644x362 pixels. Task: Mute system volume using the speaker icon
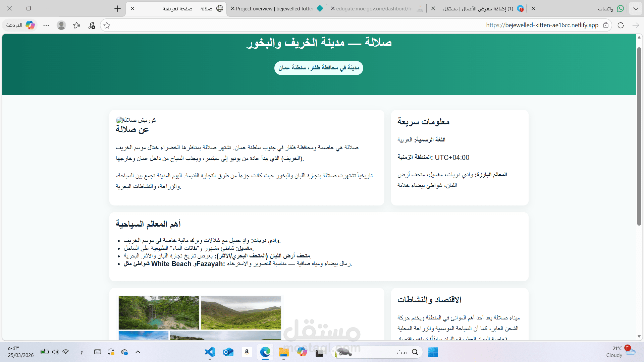coord(55,352)
